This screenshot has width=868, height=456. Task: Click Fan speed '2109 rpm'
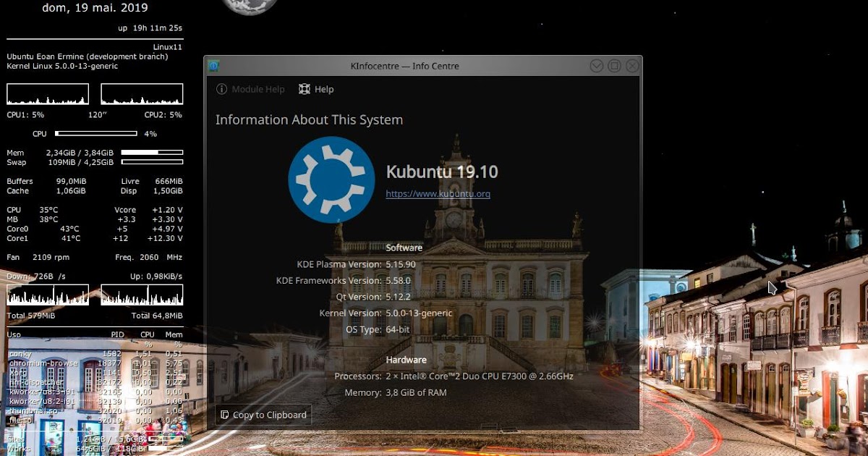tap(51, 257)
